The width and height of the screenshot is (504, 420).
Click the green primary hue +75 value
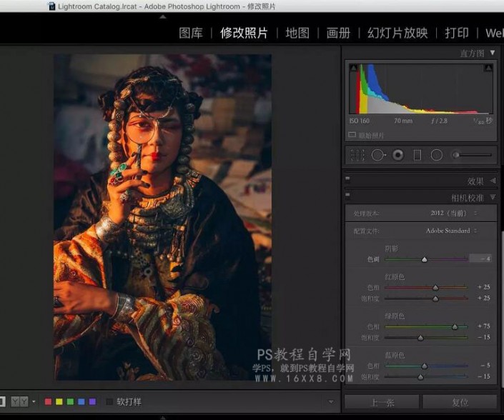pyautogui.click(x=484, y=326)
